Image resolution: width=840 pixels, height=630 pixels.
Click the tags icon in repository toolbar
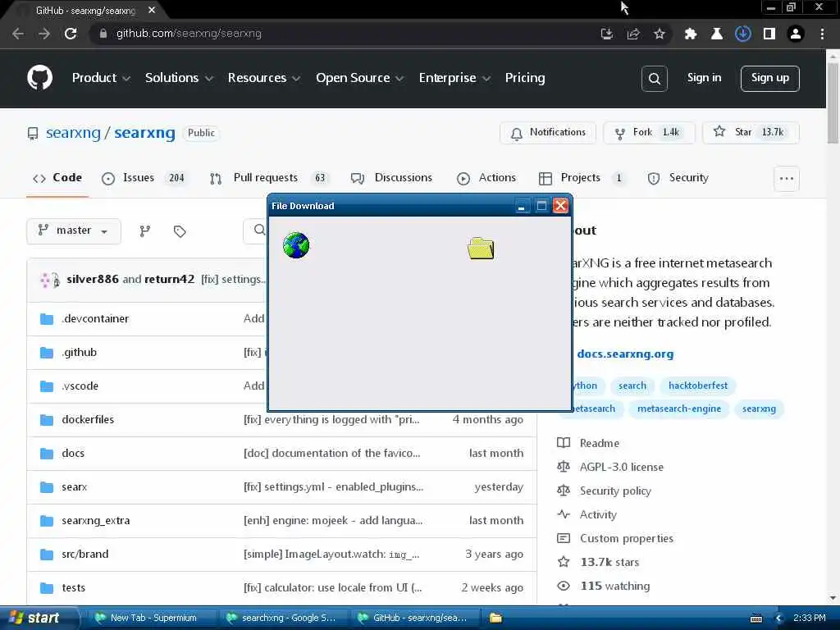coord(180,231)
